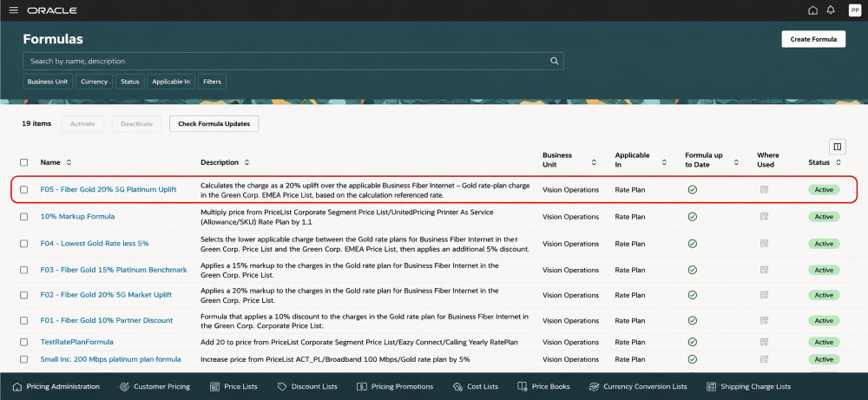This screenshot has height=400, width=868.
Task: Click up-to-date checkmark for 10% Markup Formula
Action: 692,217
